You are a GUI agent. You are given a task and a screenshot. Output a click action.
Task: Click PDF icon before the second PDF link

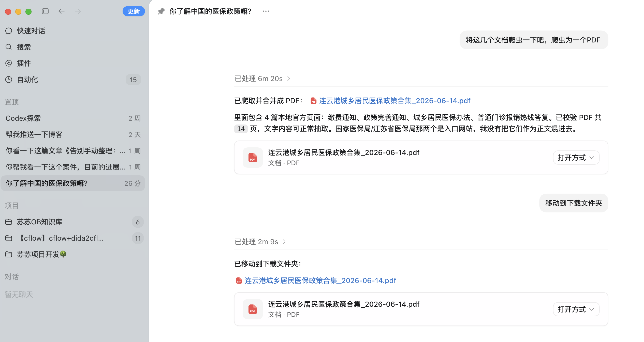pyautogui.click(x=239, y=281)
